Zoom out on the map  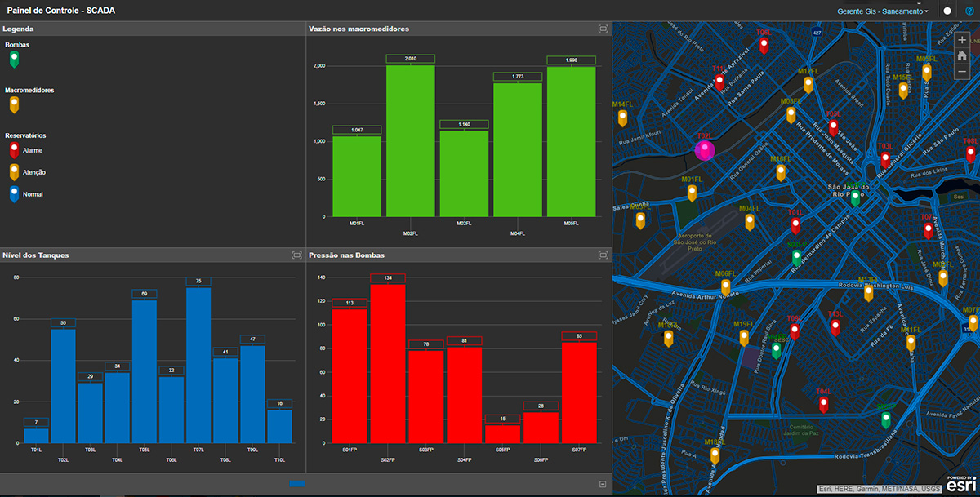[x=962, y=72]
